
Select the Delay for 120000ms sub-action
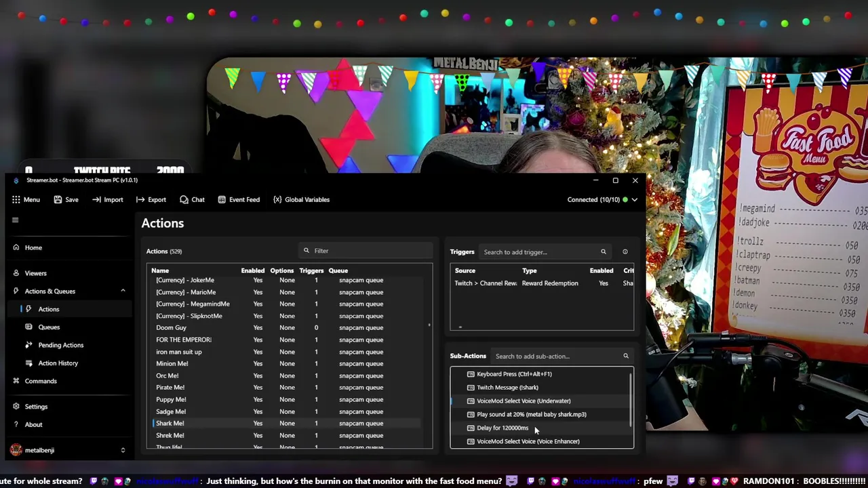pyautogui.click(x=540, y=428)
